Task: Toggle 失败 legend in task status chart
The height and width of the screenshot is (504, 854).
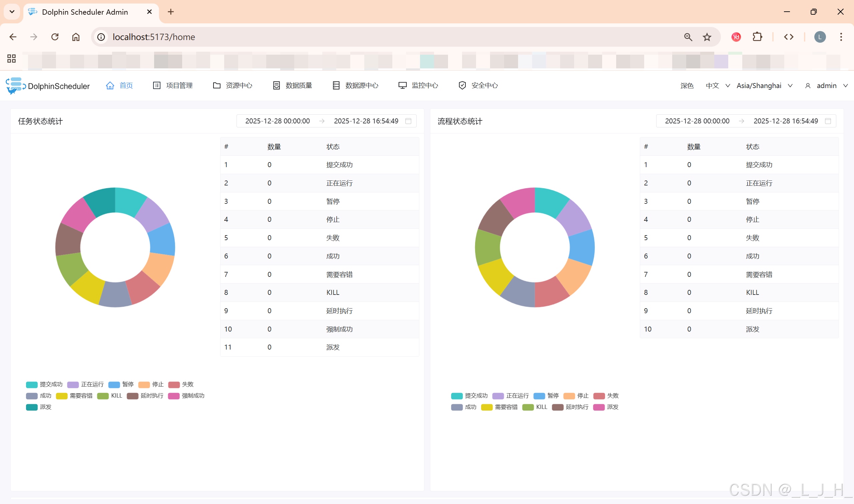Action: click(x=181, y=385)
